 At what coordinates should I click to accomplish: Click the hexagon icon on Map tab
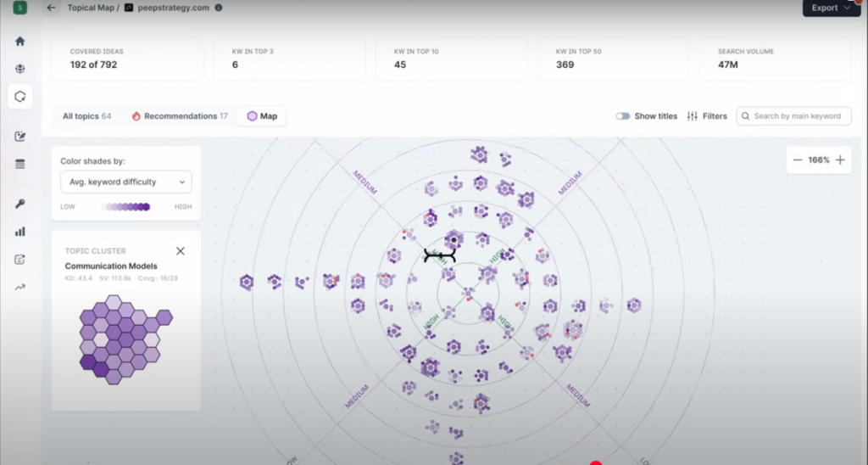coord(252,116)
